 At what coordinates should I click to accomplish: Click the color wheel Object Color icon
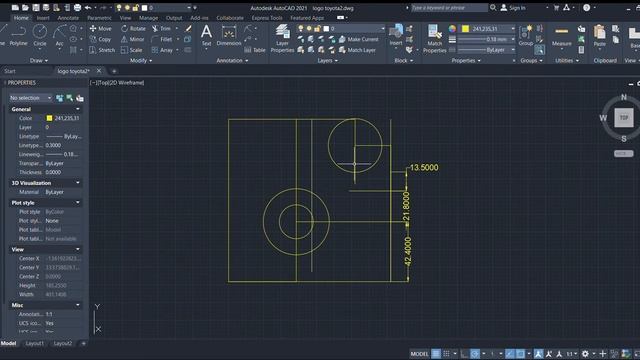point(452,29)
